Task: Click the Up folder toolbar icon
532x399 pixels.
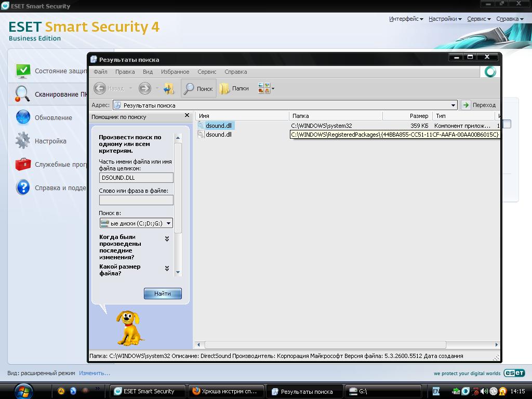Action: tap(169, 88)
